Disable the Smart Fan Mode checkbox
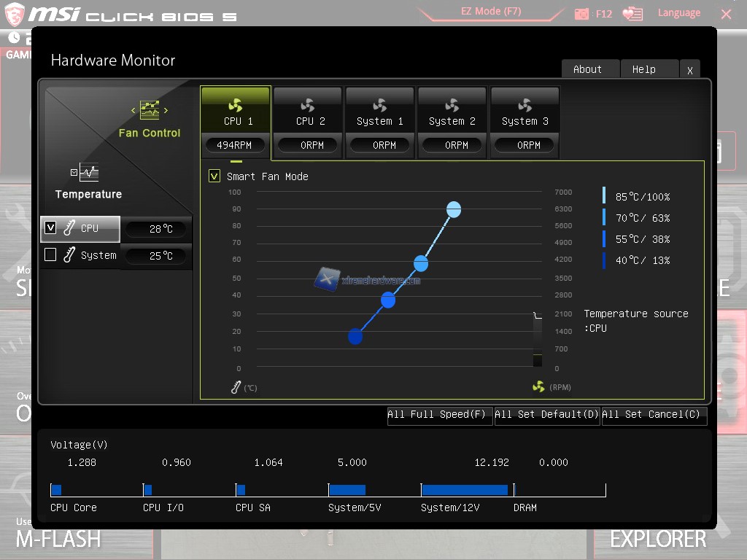This screenshot has height=560, width=747. (214, 176)
